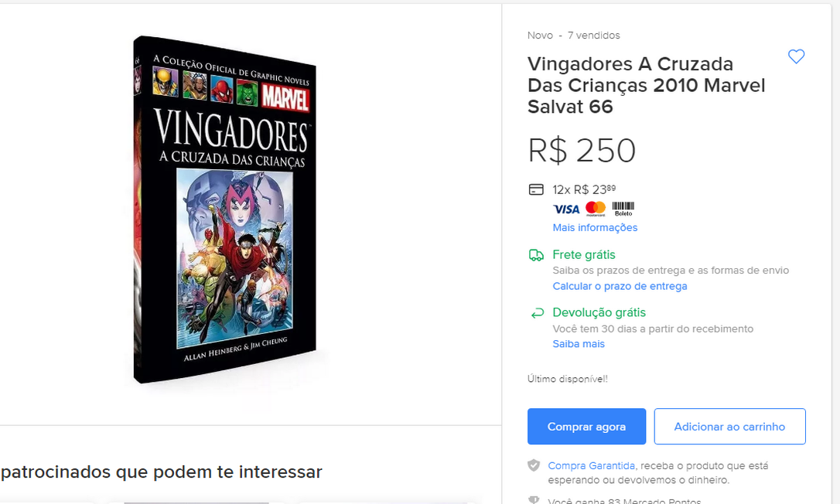Open Calcular o prazo de entrega link
The width and height of the screenshot is (840, 504).
(x=620, y=286)
